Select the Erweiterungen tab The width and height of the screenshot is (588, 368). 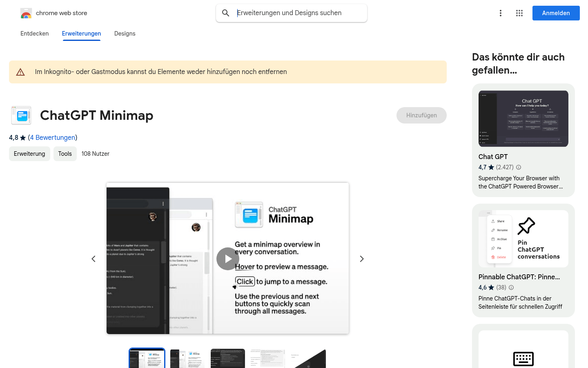point(81,34)
